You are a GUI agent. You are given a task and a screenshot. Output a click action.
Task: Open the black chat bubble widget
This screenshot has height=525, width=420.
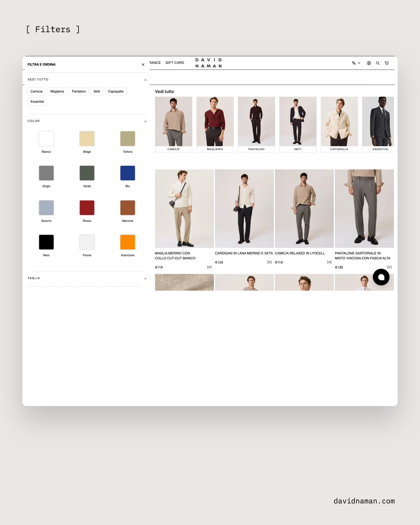coord(381,277)
